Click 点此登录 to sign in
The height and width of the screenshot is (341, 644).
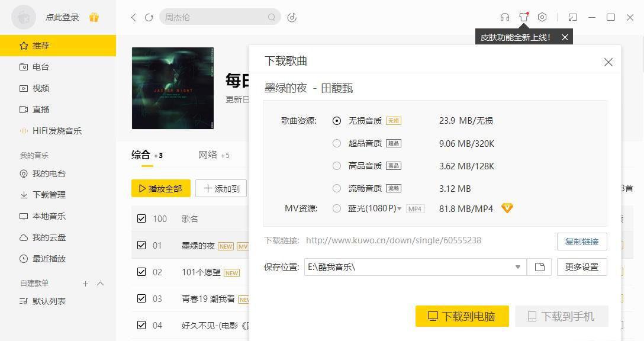coord(62,17)
